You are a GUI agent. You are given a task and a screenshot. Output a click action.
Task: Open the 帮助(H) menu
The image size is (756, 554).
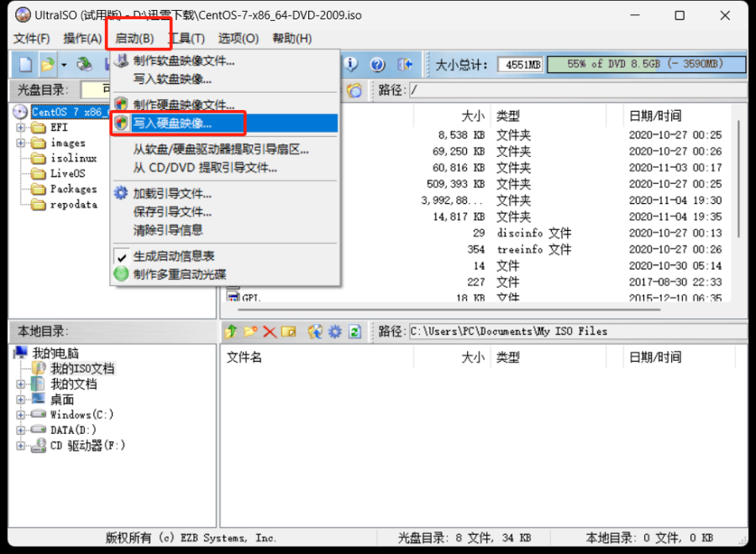click(x=291, y=39)
